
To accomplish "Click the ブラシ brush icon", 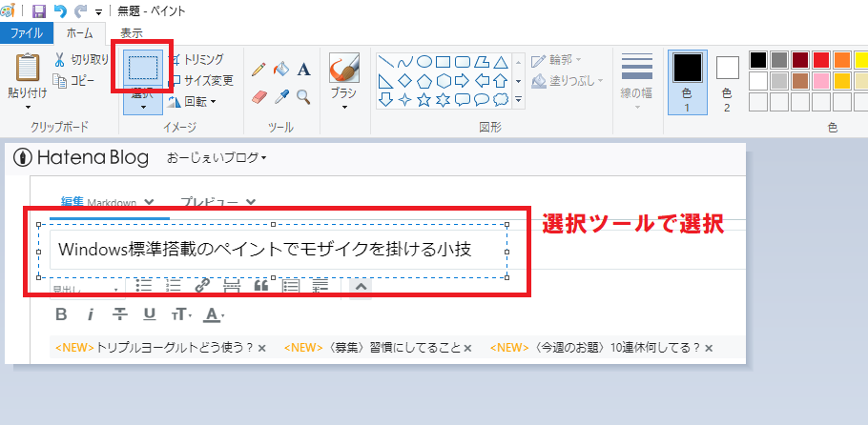I will pyautogui.click(x=343, y=68).
